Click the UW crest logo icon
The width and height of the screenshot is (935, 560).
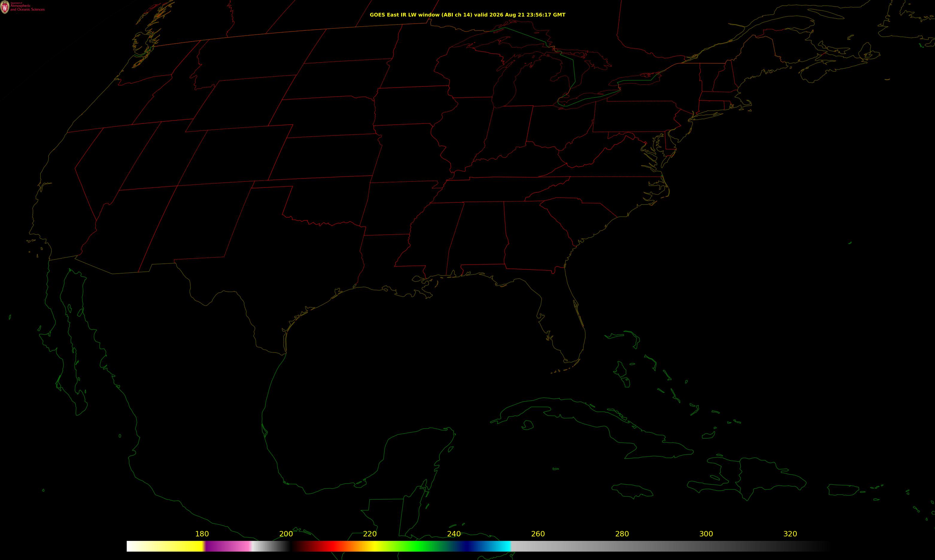pyautogui.click(x=5, y=7)
